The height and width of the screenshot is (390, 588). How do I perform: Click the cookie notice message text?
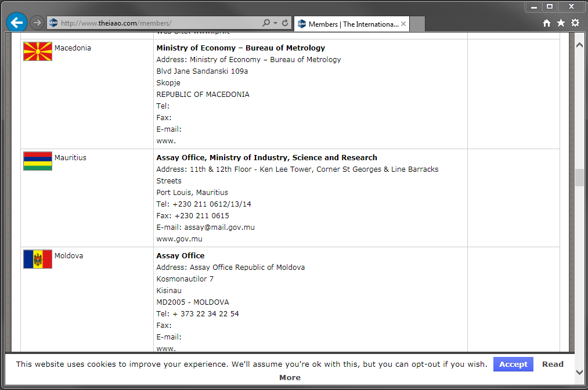coord(251,364)
